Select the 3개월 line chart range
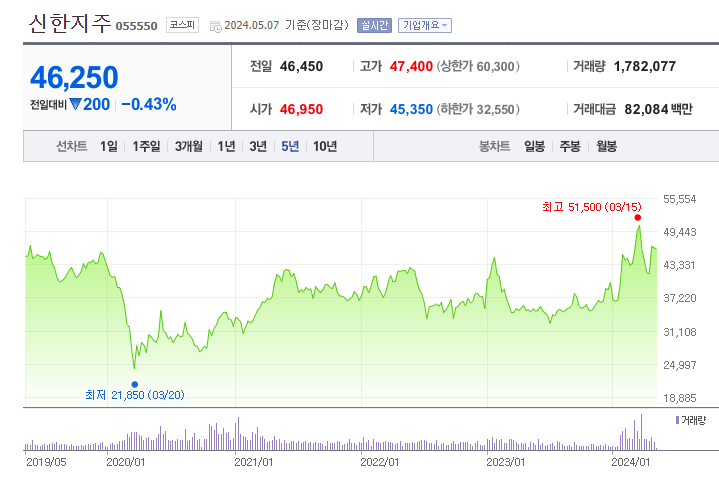 pos(188,146)
